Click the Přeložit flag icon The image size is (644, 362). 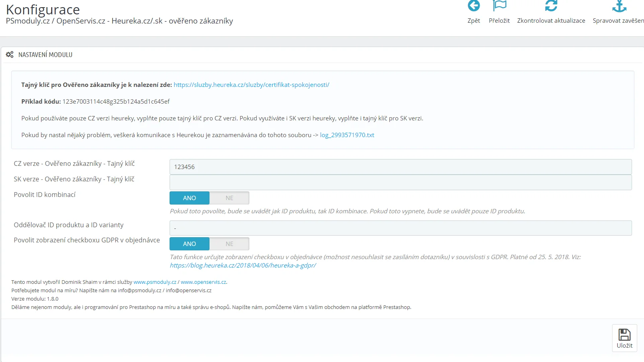[x=499, y=6]
